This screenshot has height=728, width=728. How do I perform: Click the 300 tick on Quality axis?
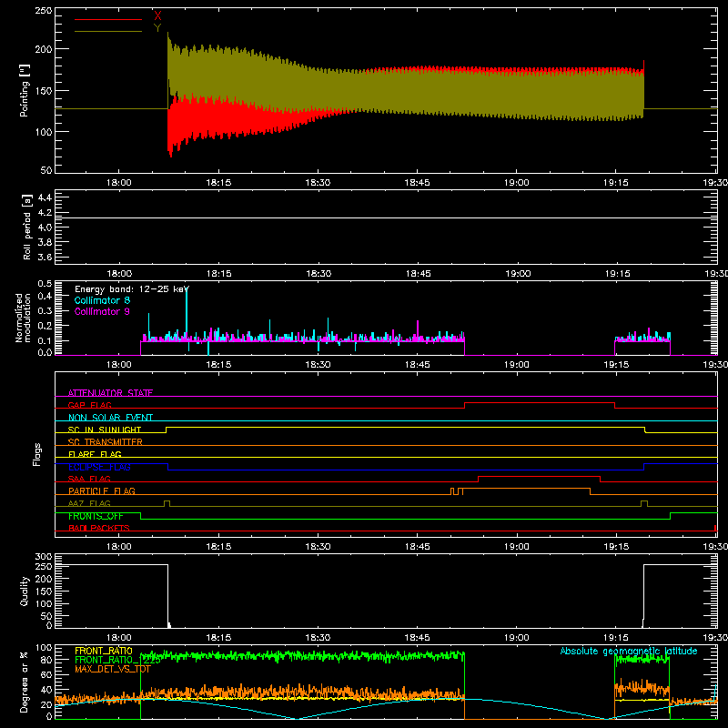(x=43, y=557)
